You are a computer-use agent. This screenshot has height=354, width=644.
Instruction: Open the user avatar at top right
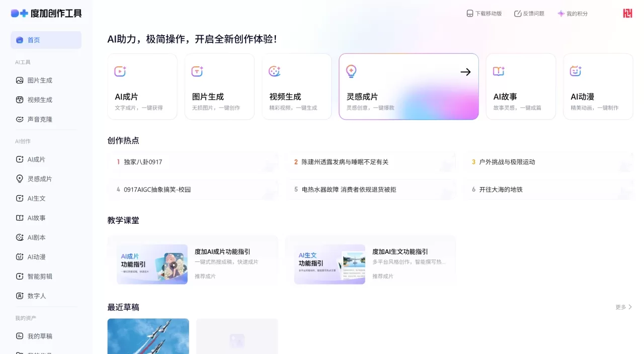click(x=627, y=14)
